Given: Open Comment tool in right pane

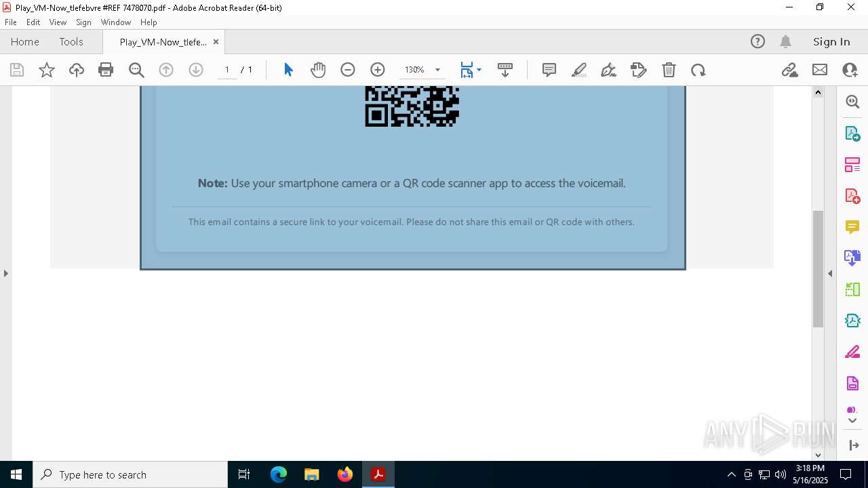Looking at the screenshot, I should [x=852, y=227].
